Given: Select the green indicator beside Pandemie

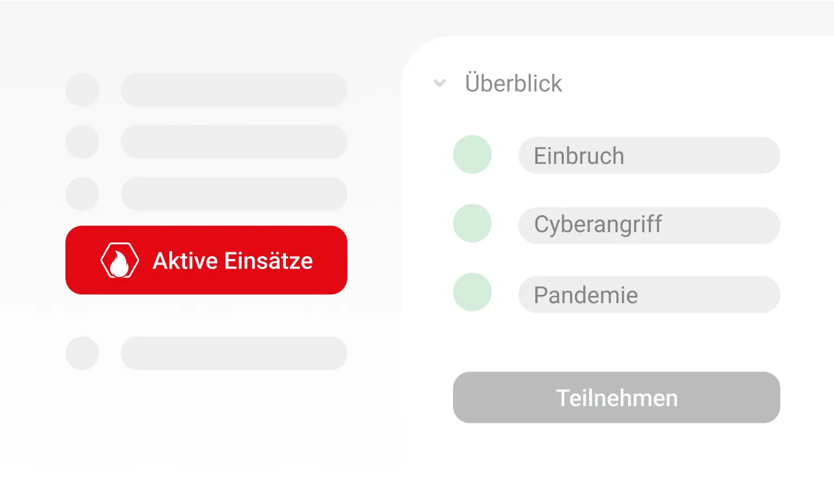Looking at the screenshot, I should 472,292.
